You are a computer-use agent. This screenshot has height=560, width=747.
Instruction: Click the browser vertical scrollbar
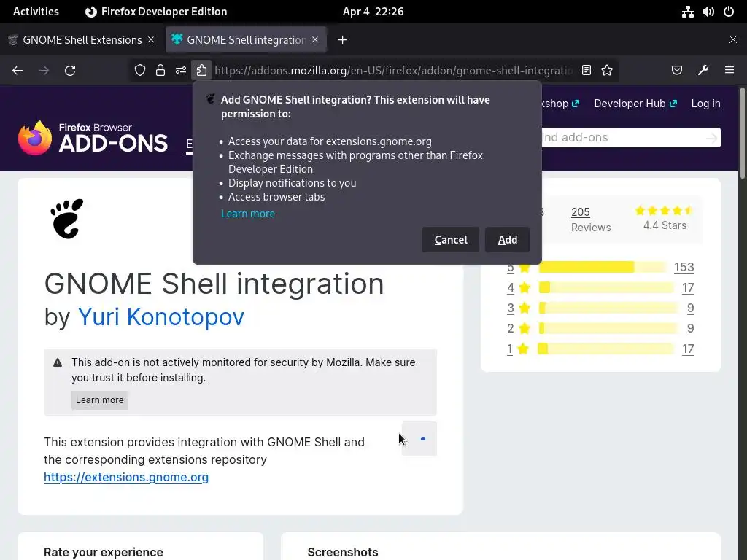(x=742, y=133)
